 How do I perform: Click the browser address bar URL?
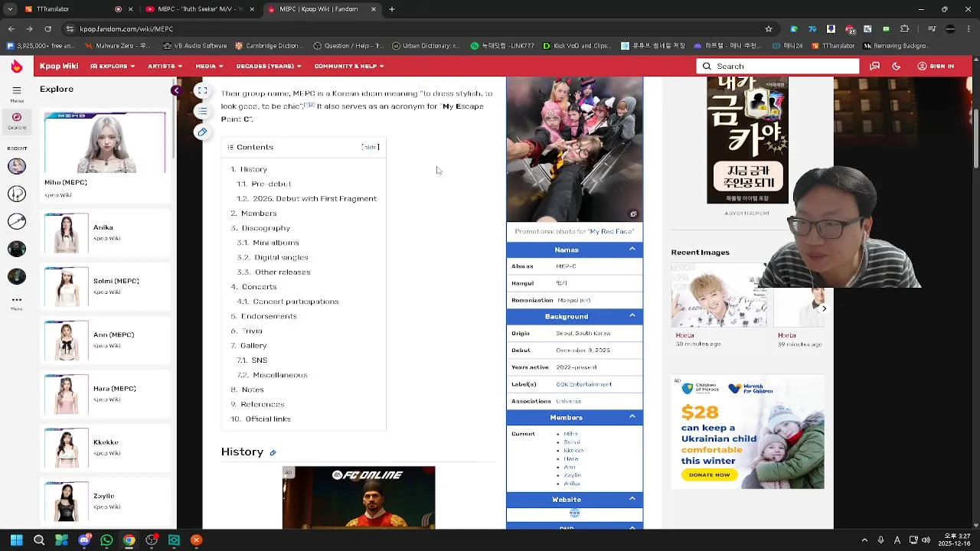tap(127, 29)
